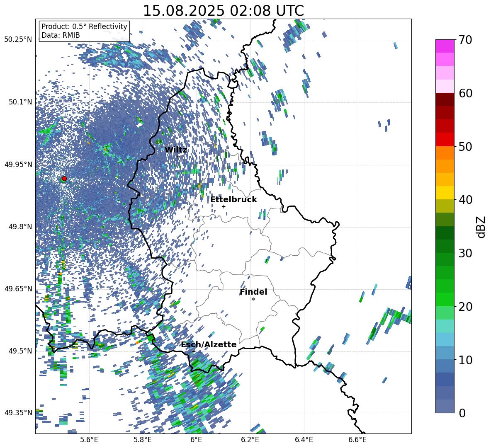
Task: Click the 49.35°N latitude label
Action: click(x=18, y=413)
